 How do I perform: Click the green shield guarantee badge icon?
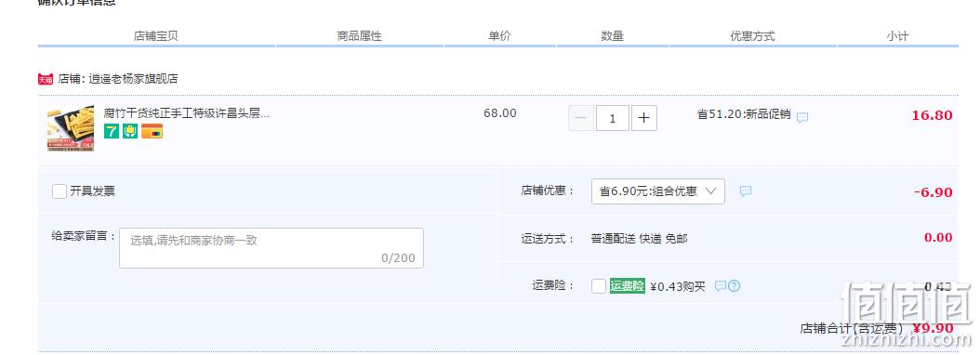(x=130, y=131)
